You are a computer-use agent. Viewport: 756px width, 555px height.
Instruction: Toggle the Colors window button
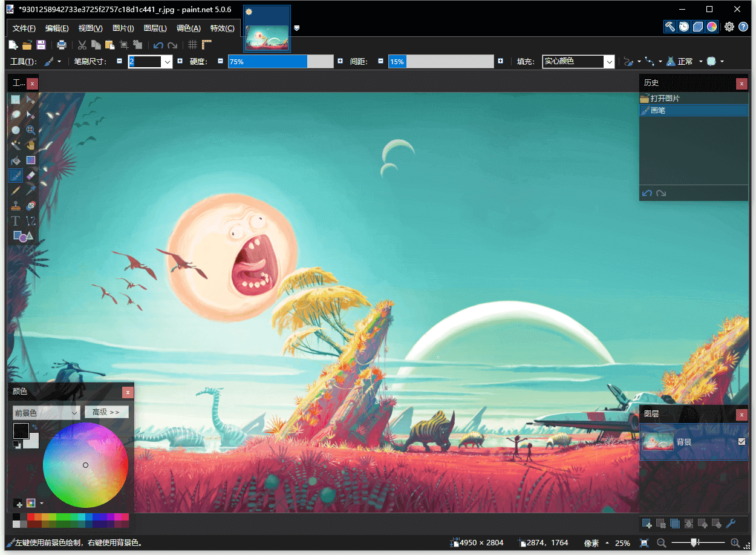712,27
